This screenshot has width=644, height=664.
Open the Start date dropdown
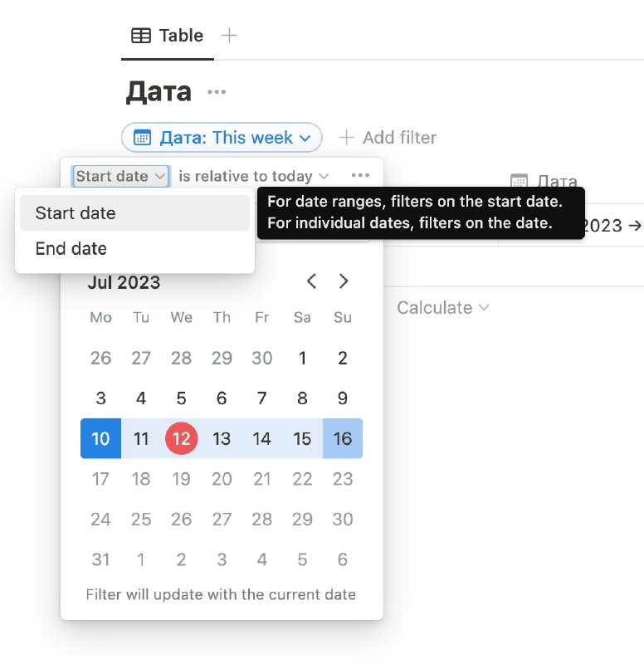tap(121, 176)
